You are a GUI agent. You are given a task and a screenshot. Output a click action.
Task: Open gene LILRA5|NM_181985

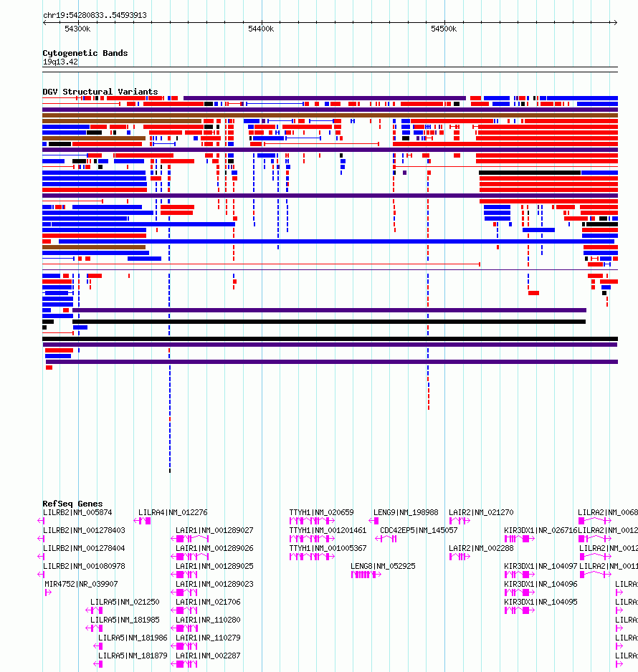(x=125, y=620)
